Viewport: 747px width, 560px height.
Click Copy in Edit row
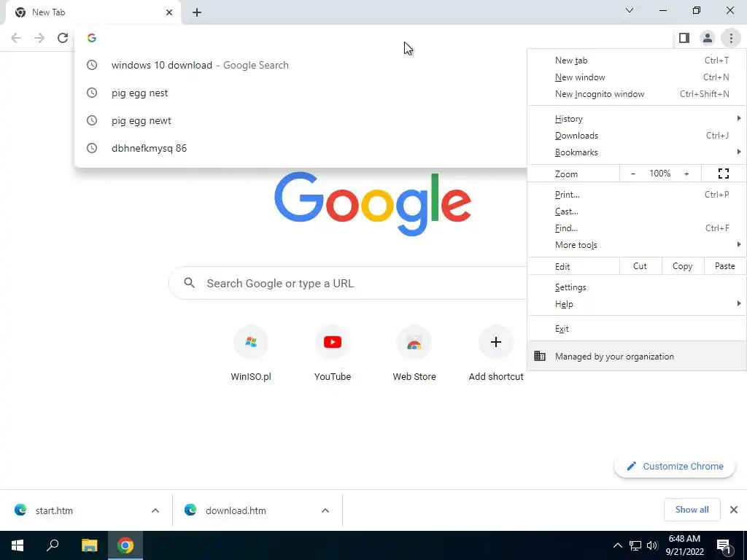coord(682,266)
